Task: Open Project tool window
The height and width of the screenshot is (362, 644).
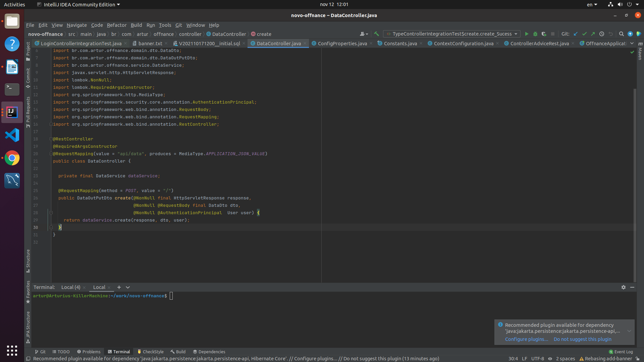Action: pyautogui.click(x=28, y=51)
